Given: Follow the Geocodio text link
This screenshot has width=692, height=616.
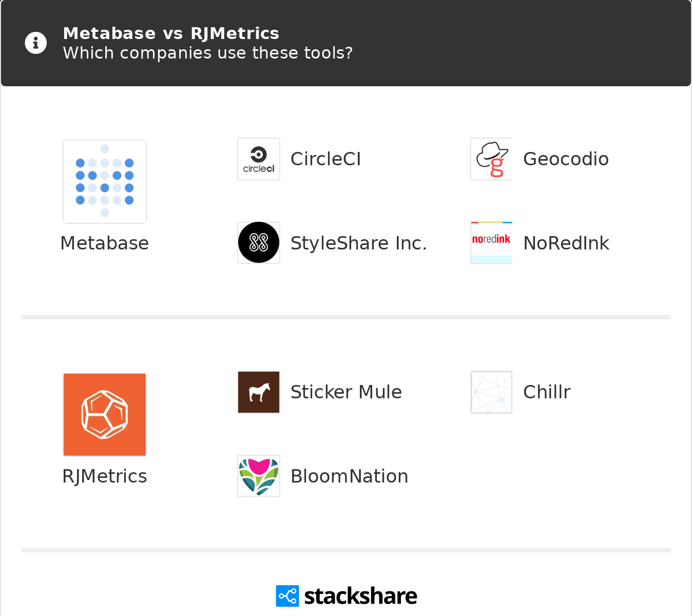Looking at the screenshot, I should click(566, 159).
